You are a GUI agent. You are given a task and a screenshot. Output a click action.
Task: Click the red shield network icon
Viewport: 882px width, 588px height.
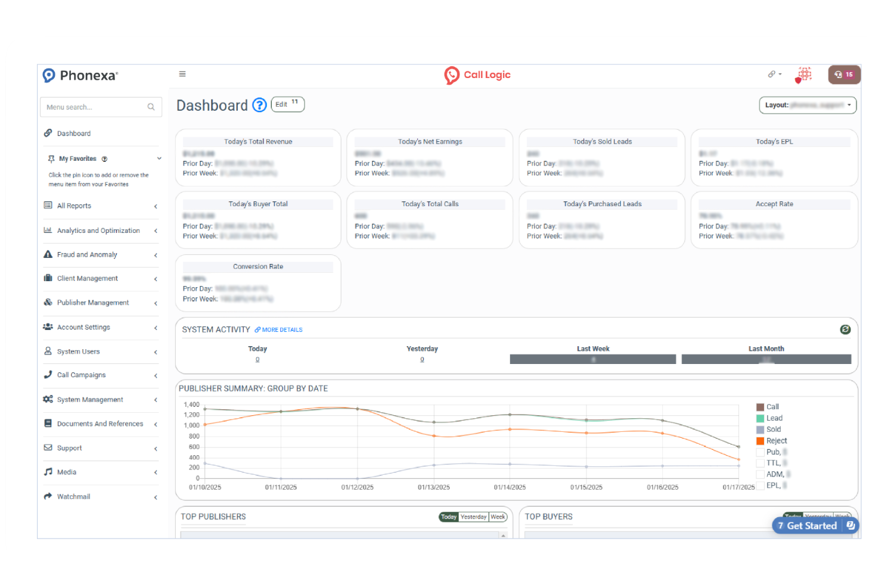click(803, 75)
